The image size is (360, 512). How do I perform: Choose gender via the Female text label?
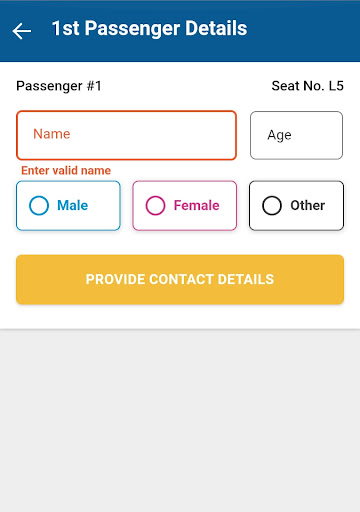197,205
